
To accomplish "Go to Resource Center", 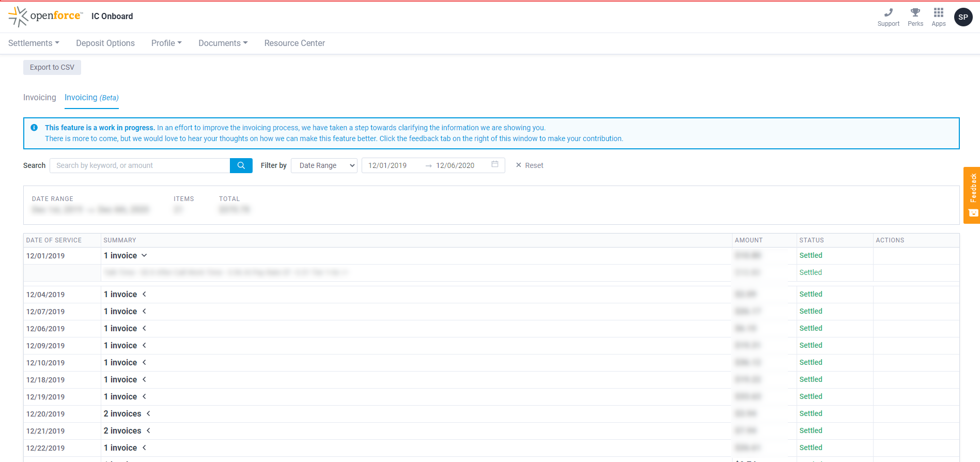I will coord(294,43).
